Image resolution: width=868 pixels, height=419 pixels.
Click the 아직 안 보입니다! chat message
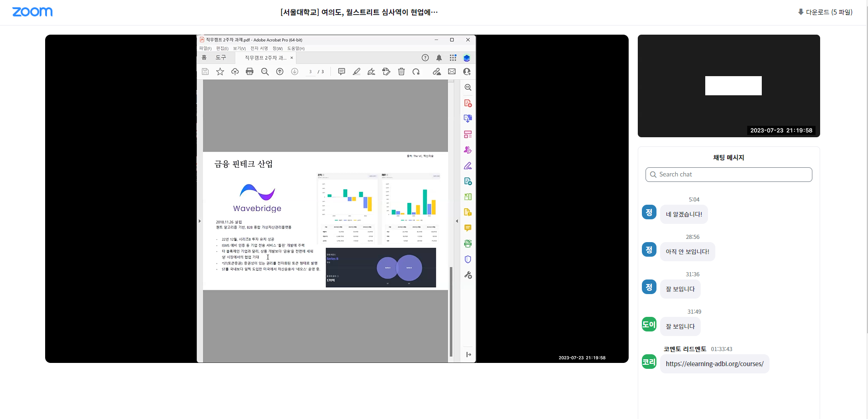687,252
